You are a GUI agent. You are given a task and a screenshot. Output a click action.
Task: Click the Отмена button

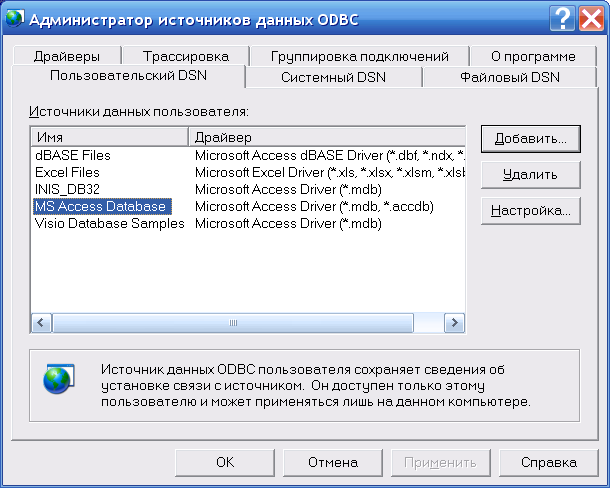(333, 462)
